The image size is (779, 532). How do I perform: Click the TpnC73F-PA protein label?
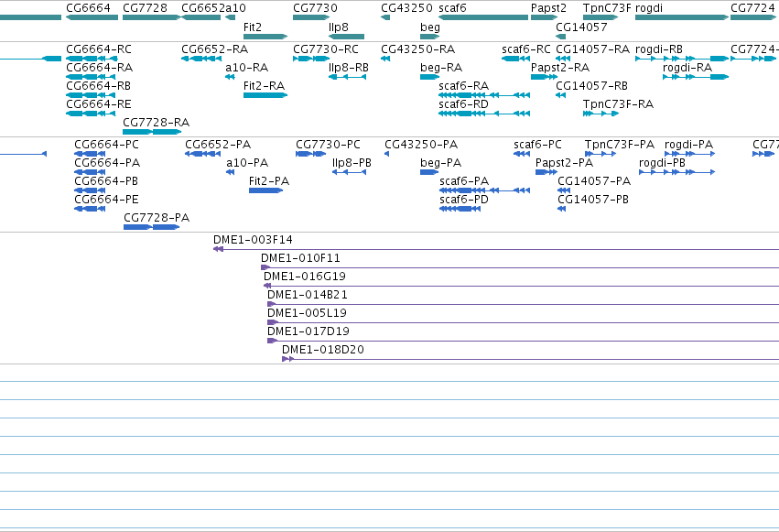click(x=620, y=145)
